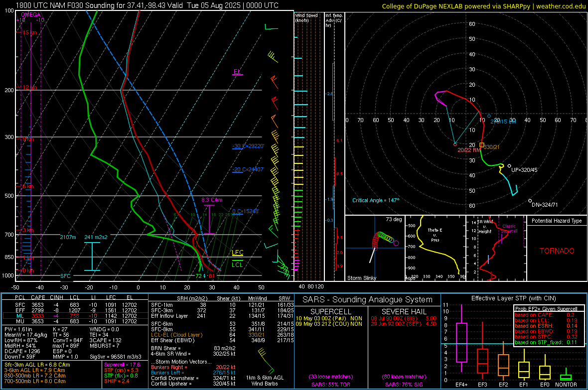This screenshot has width=588, height=390.
Task: Click the Wind Speed (knots) panel header
Action: [306, 17]
